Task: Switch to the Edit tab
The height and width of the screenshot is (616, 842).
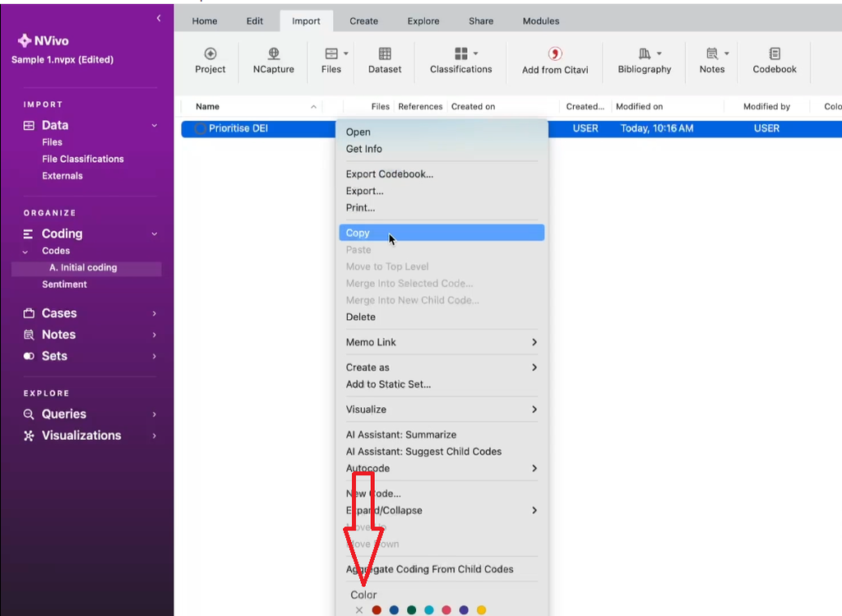Action: coord(255,21)
